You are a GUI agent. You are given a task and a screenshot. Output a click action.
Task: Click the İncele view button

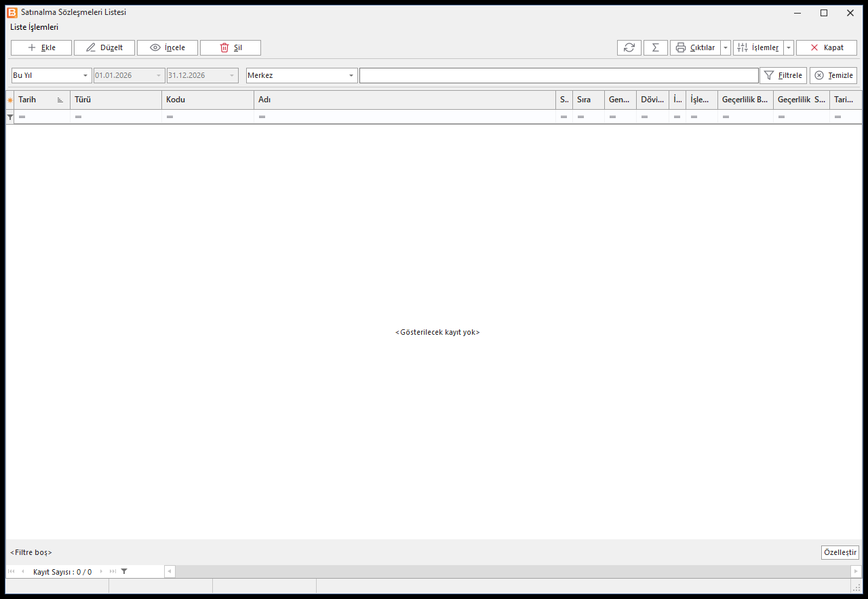pos(167,47)
